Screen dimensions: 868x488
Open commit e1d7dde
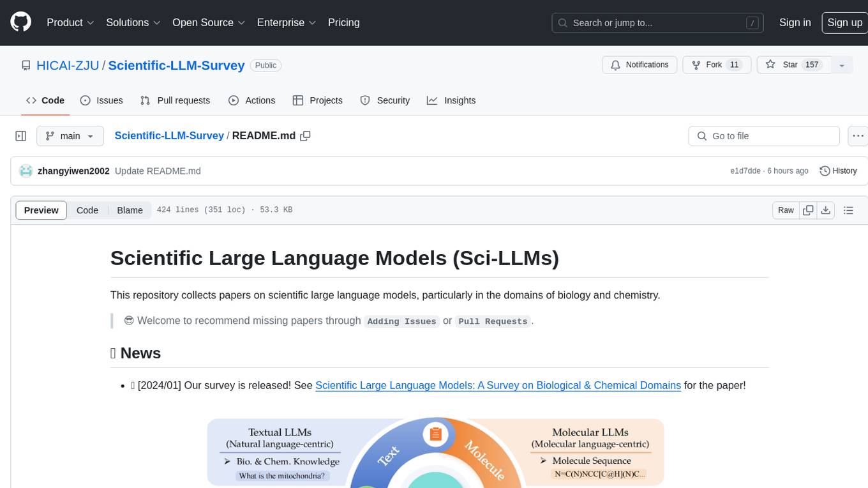(745, 171)
